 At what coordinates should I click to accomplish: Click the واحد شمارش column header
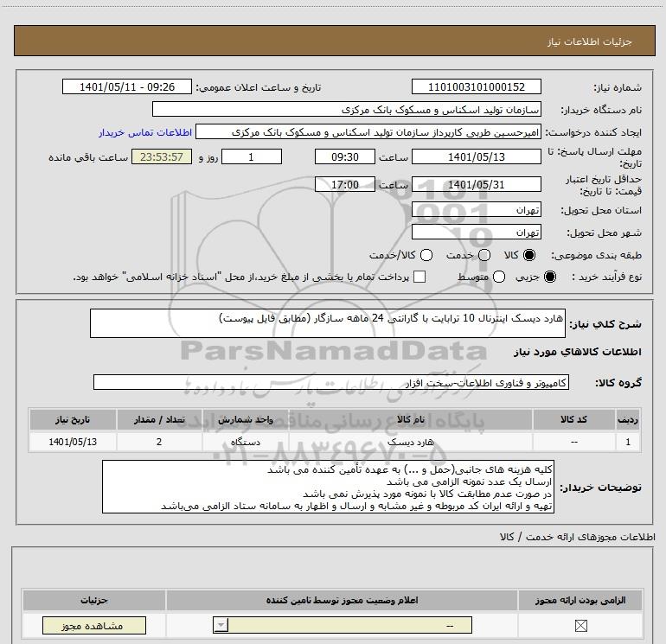pos(246,419)
